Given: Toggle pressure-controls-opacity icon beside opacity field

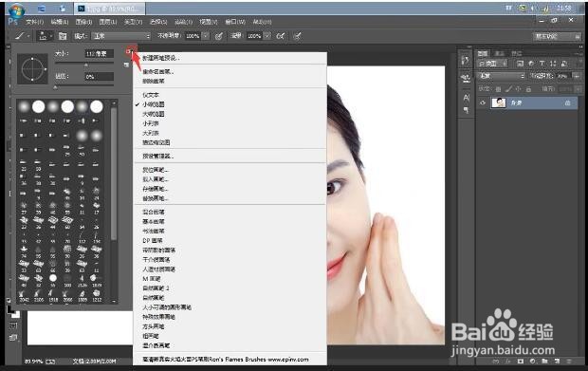Looking at the screenshot, I should [219, 36].
